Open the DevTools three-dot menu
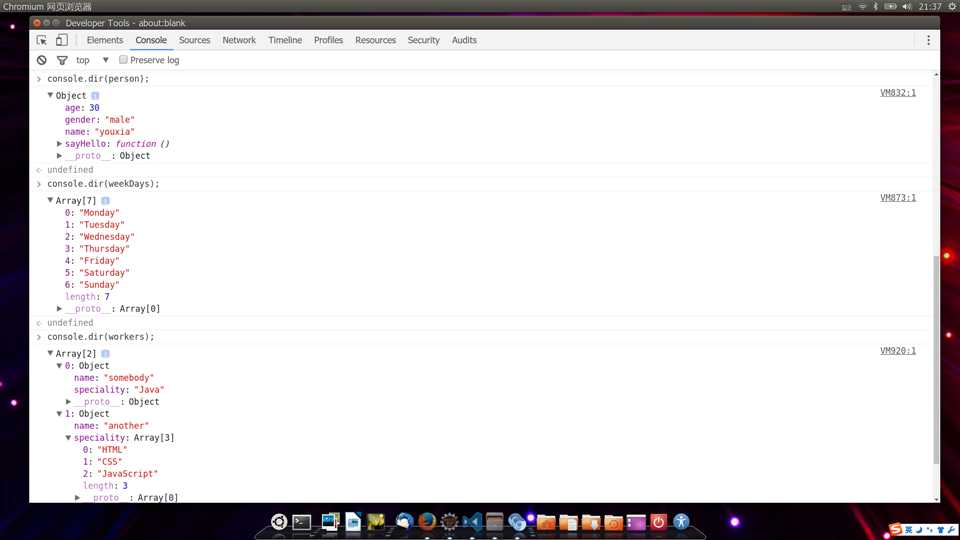The image size is (960, 540). pos(928,40)
